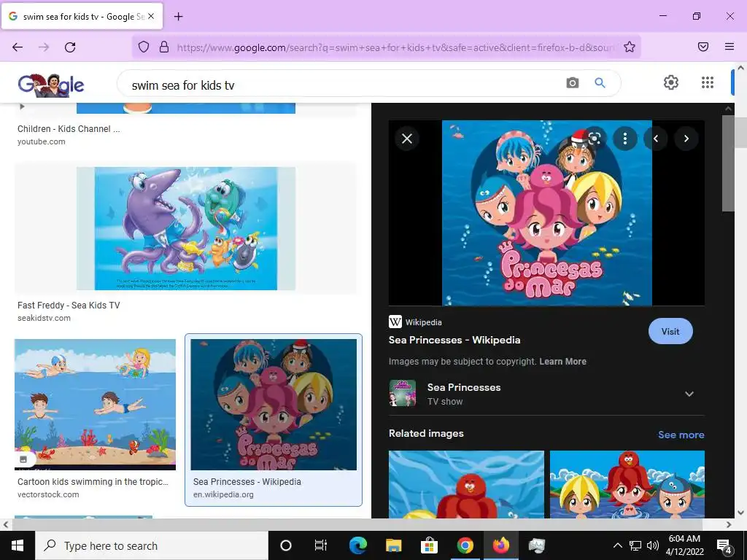
Task: Open the Windows Start menu
Action: click(18, 545)
